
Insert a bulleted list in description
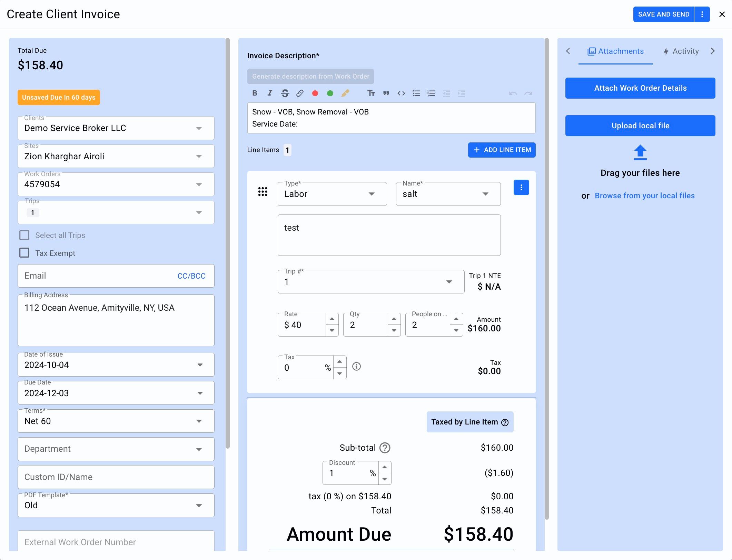pyautogui.click(x=416, y=93)
